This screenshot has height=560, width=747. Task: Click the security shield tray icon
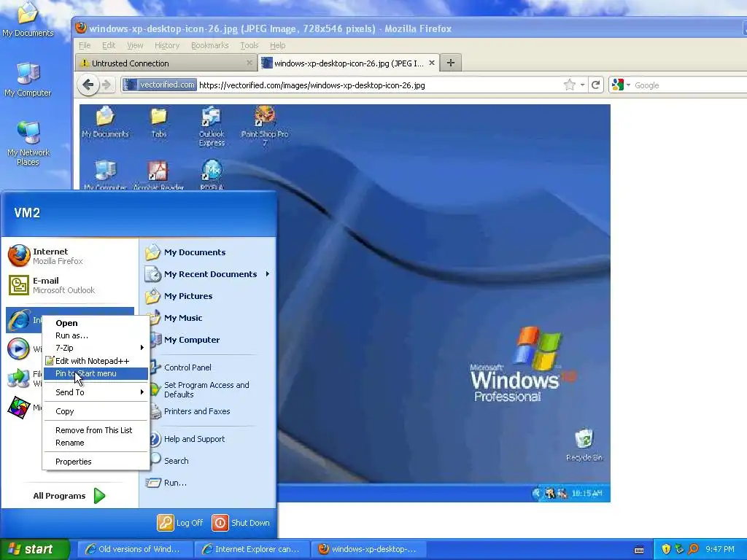coord(665,549)
